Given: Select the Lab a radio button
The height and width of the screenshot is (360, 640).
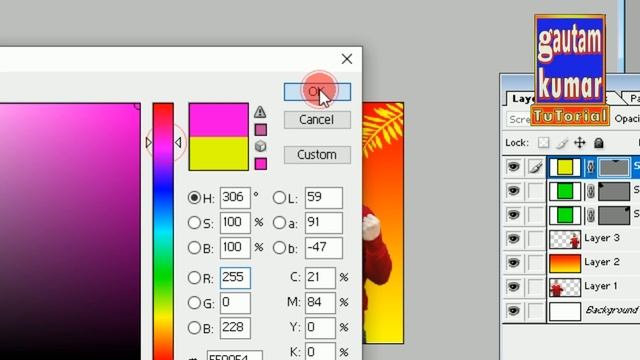Looking at the screenshot, I should 279,223.
